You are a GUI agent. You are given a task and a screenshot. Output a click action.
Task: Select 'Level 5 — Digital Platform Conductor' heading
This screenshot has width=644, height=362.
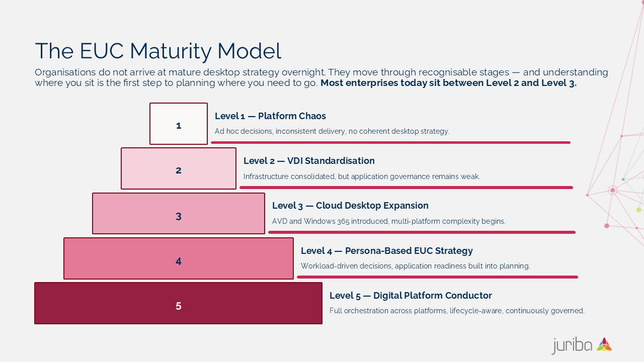(411, 296)
